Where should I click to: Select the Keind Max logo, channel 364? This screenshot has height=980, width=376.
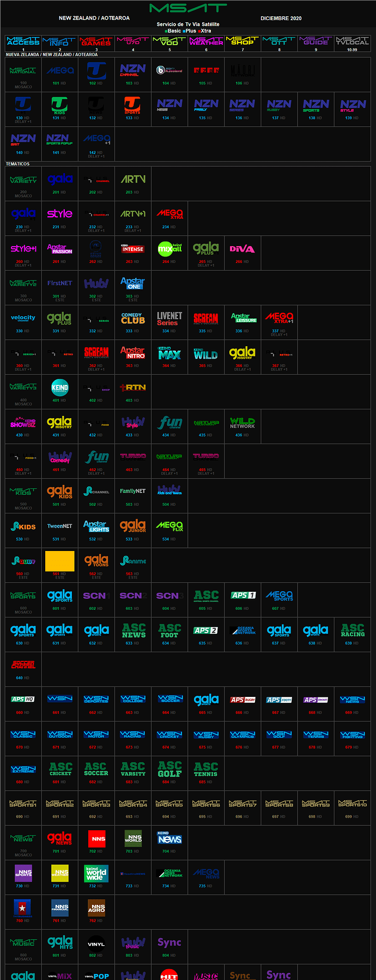(169, 353)
